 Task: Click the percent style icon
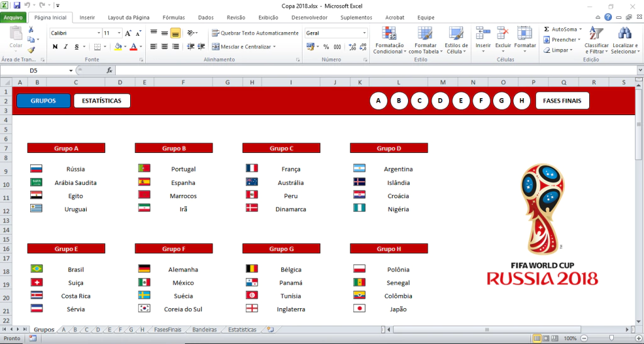(326, 47)
